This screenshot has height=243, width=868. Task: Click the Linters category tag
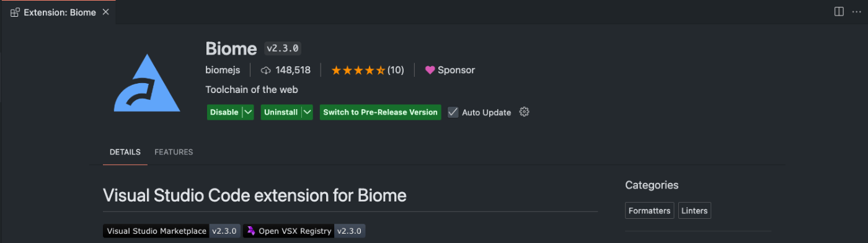[694, 211]
